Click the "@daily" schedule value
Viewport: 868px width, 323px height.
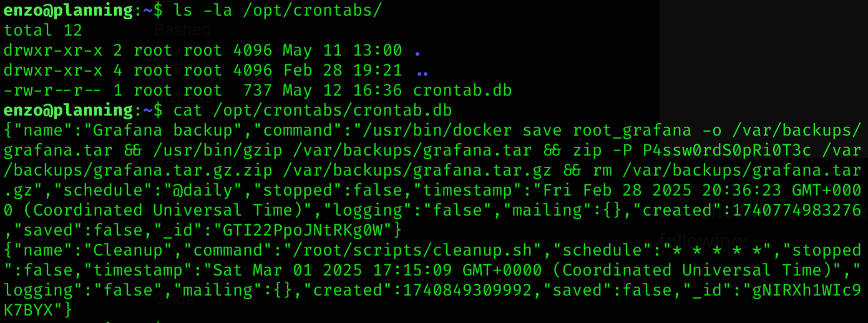coord(204,190)
